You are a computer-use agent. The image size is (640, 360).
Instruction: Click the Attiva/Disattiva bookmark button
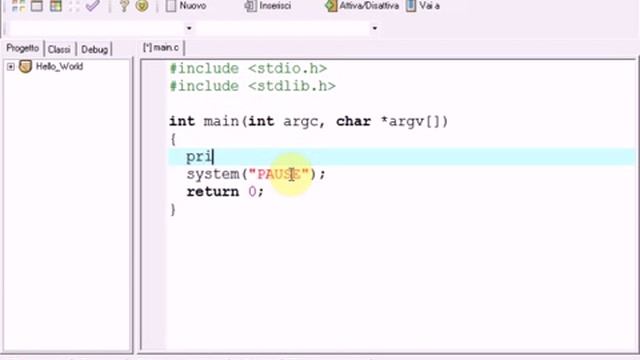(x=362, y=6)
